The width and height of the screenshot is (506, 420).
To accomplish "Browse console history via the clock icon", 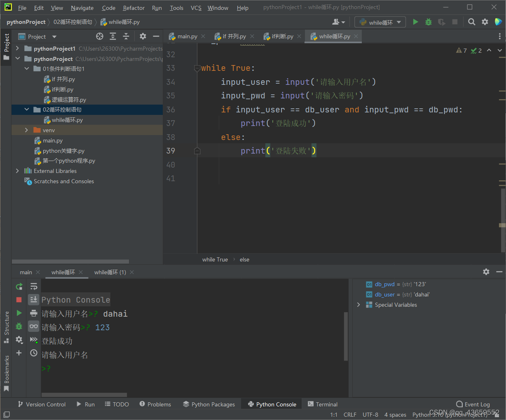I will pos(33,353).
